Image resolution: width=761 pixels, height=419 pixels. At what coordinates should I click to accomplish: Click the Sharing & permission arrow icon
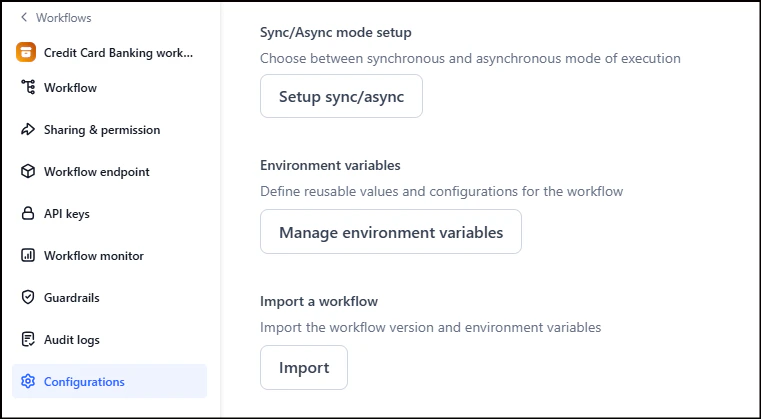pos(28,130)
